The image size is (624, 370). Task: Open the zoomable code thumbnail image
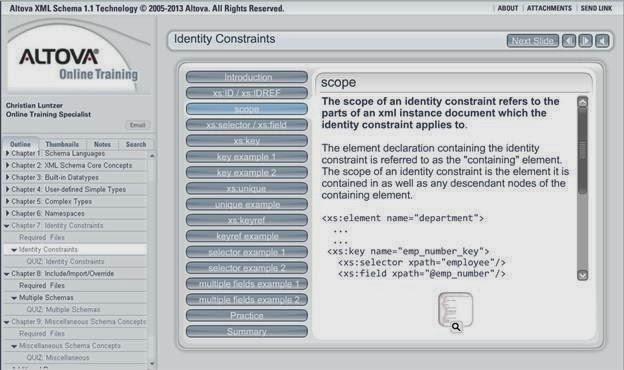click(455, 310)
